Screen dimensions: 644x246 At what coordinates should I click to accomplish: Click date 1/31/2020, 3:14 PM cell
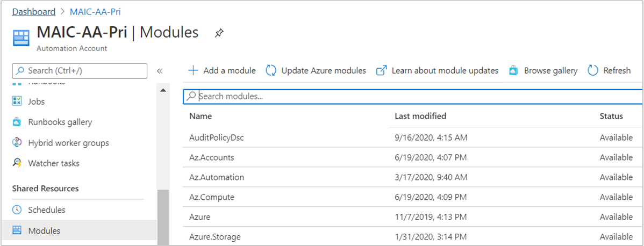(431, 236)
